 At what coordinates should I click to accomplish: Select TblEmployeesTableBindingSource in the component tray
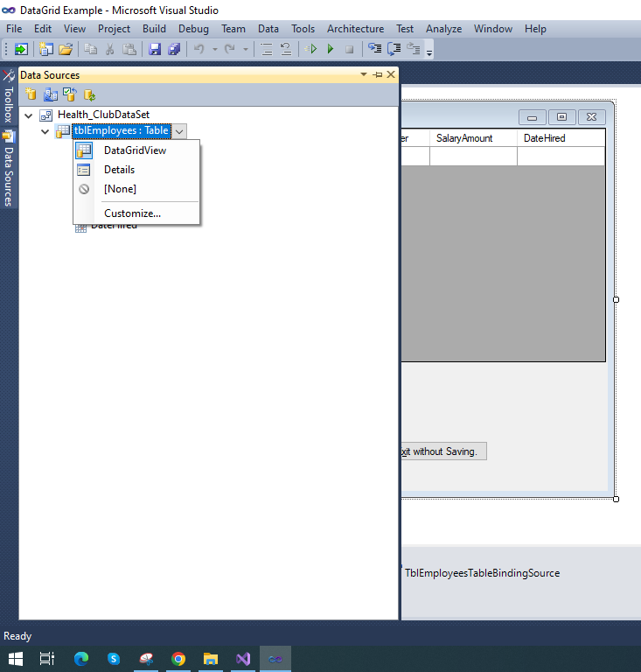click(482, 573)
